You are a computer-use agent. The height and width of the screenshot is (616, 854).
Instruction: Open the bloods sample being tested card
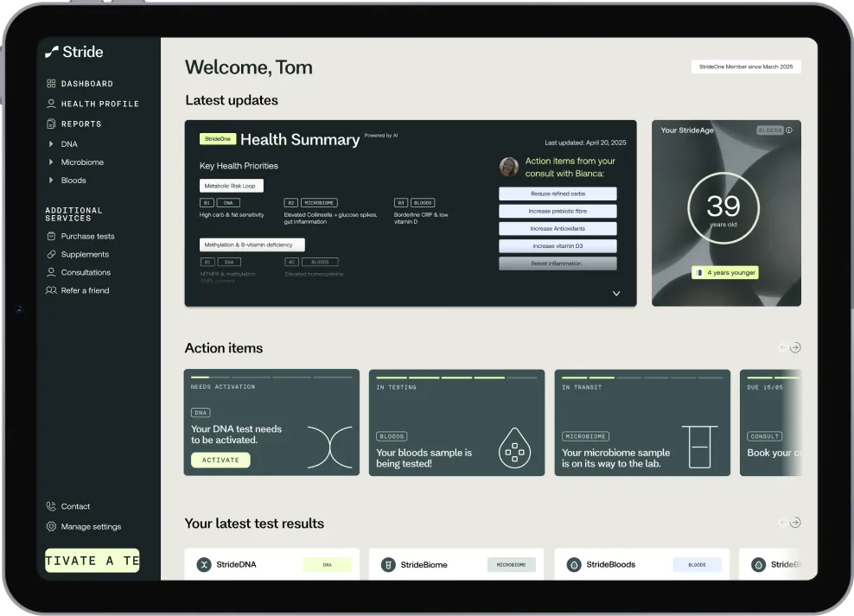click(x=456, y=422)
